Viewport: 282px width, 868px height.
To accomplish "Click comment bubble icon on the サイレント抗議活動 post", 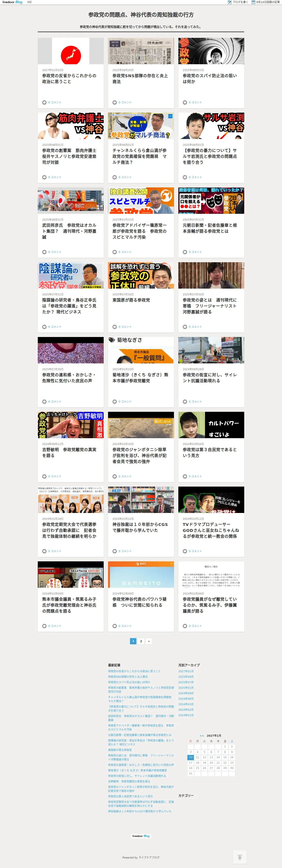I will (185, 402).
